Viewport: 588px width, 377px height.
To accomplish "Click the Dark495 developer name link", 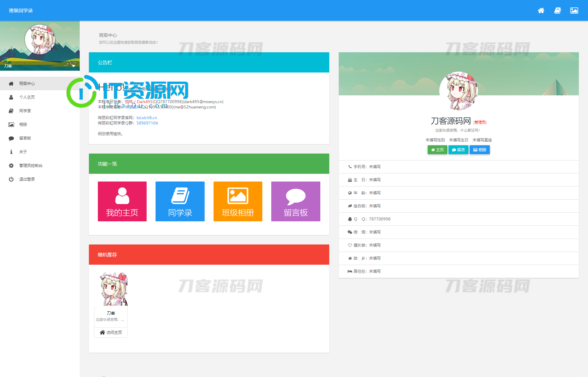I will 138,102.
